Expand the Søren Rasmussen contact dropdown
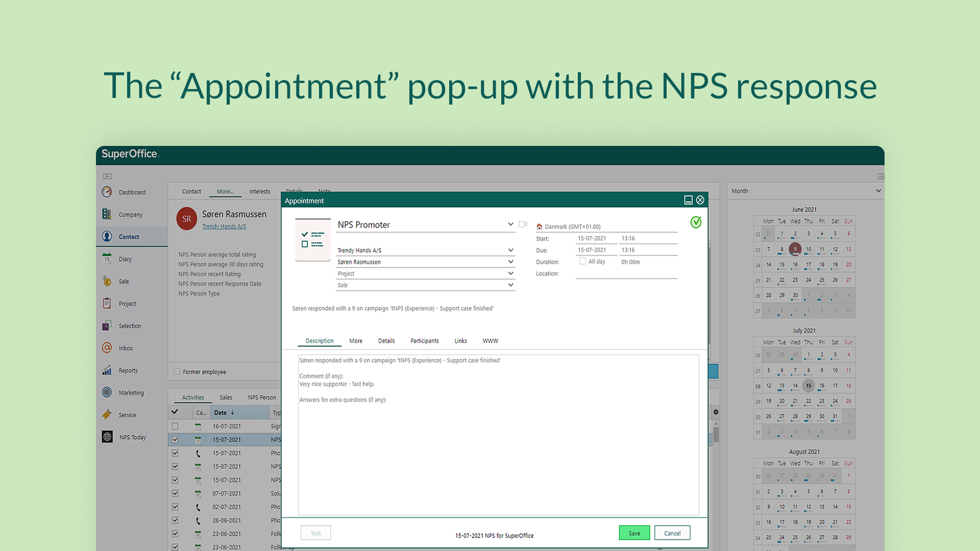980x551 pixels. click(510, 262)
